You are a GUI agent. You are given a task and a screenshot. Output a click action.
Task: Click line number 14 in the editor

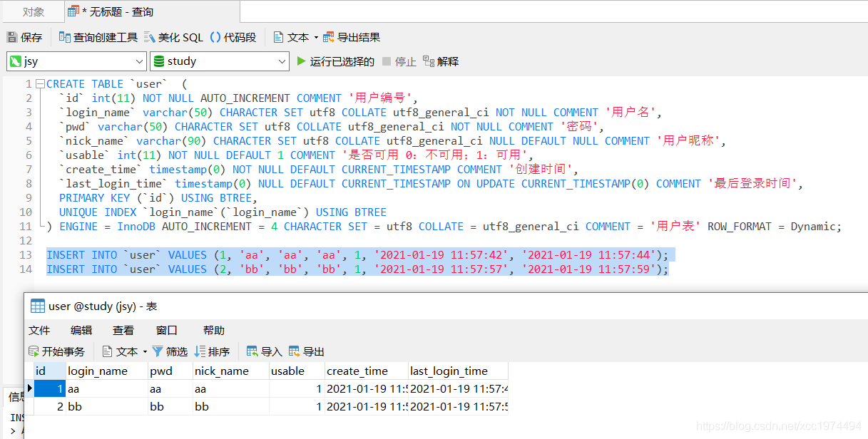(x=26, y=269)
